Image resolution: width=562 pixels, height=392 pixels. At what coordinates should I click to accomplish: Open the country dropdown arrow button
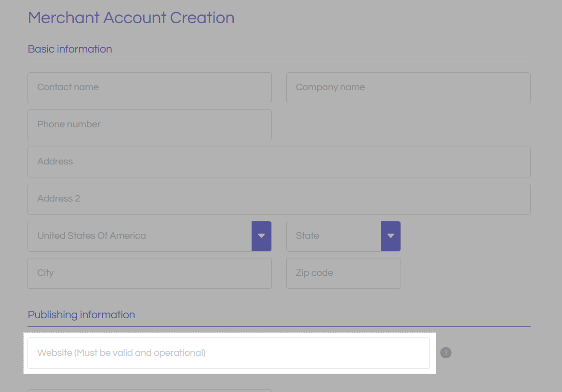tap(261, 236)
